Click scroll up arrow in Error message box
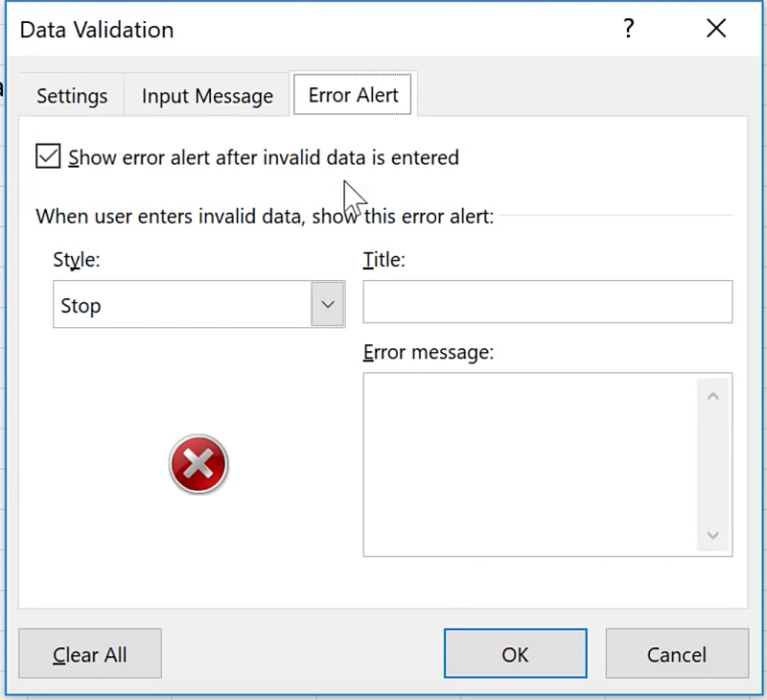 tap(712, 396)
